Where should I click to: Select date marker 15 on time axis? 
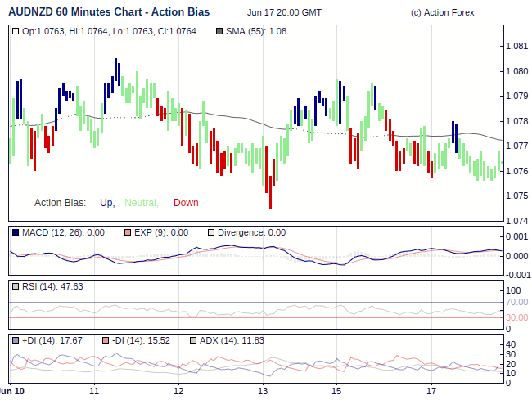click(336, 390)
